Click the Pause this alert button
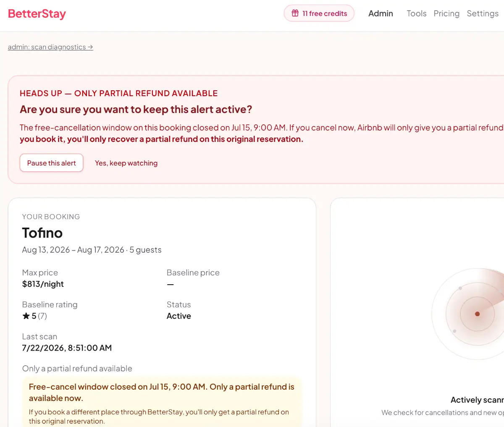 pos(52,163)
